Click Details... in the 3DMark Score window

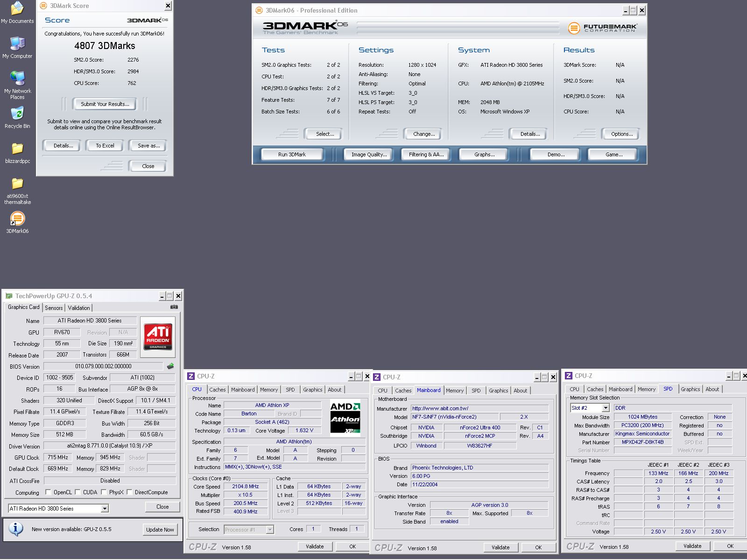click(x=63, y=146)
